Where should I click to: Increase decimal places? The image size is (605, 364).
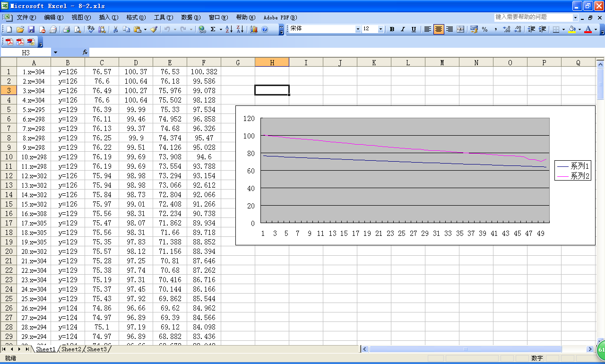click(x=507, y=29)
